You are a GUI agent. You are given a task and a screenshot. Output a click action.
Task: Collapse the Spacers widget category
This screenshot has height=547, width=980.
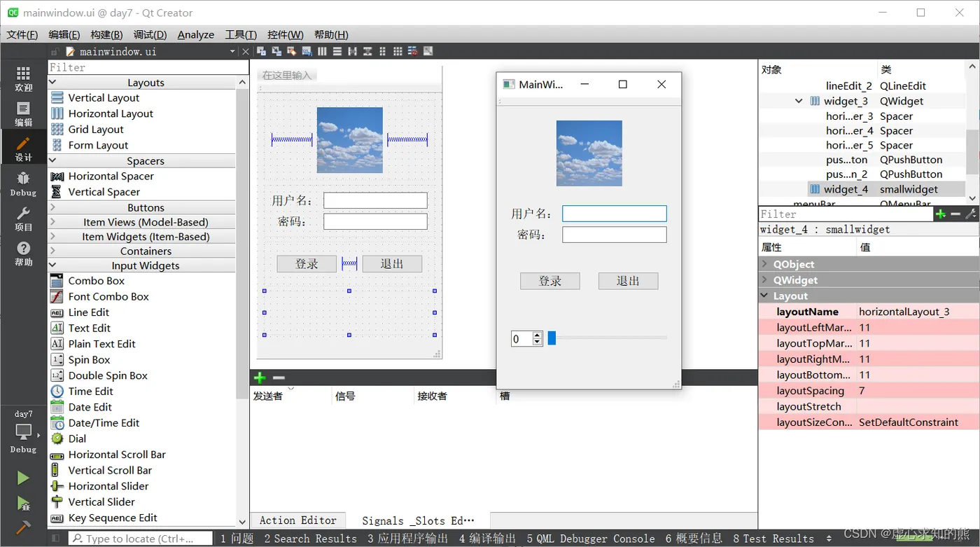[53, 160]
